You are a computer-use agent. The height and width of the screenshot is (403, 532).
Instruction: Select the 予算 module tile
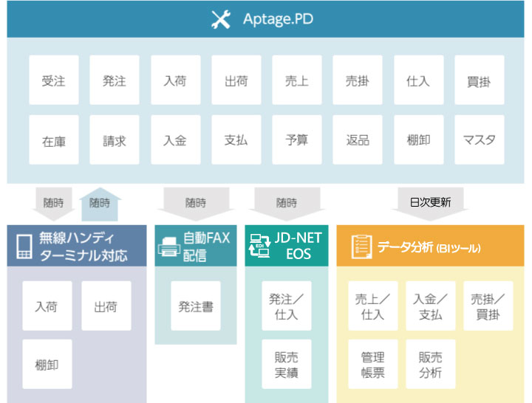297,140
